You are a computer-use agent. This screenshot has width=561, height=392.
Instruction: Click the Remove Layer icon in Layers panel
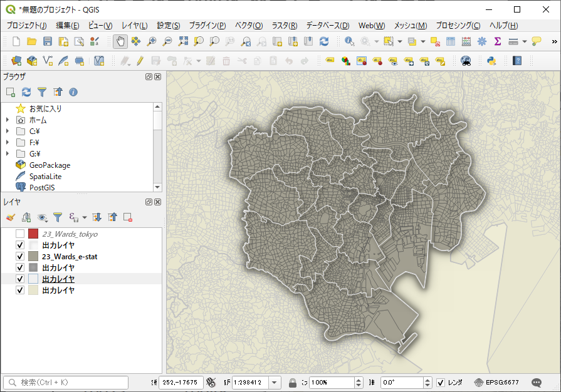[128, 217]
